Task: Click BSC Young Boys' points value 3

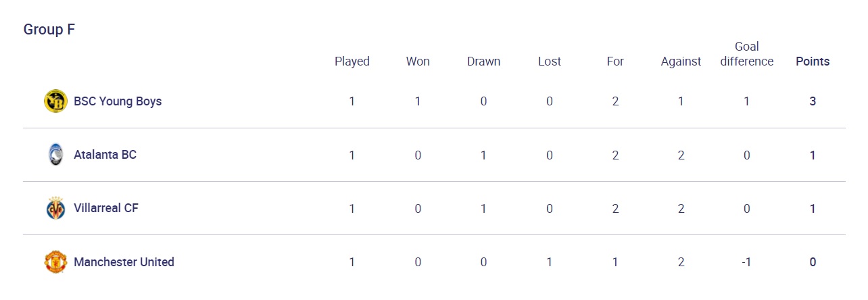Action: 813,101
